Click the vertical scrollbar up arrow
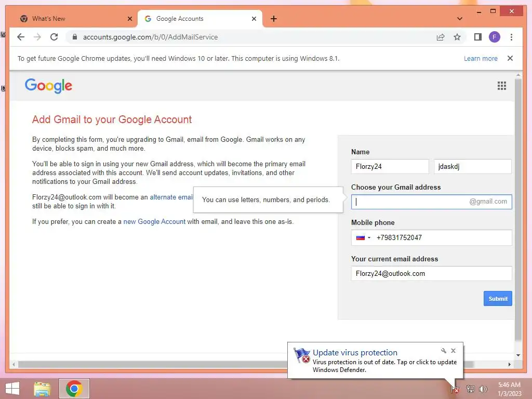This screenshot has height=399, width=532. pos(518,75)
